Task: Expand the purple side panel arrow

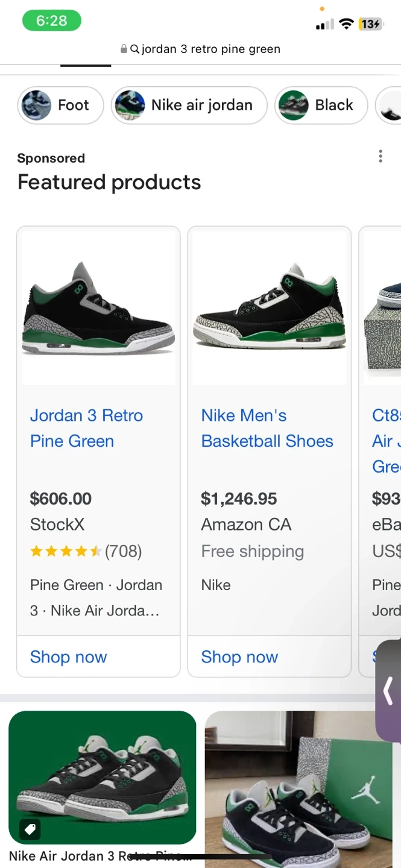Action: 388,691
